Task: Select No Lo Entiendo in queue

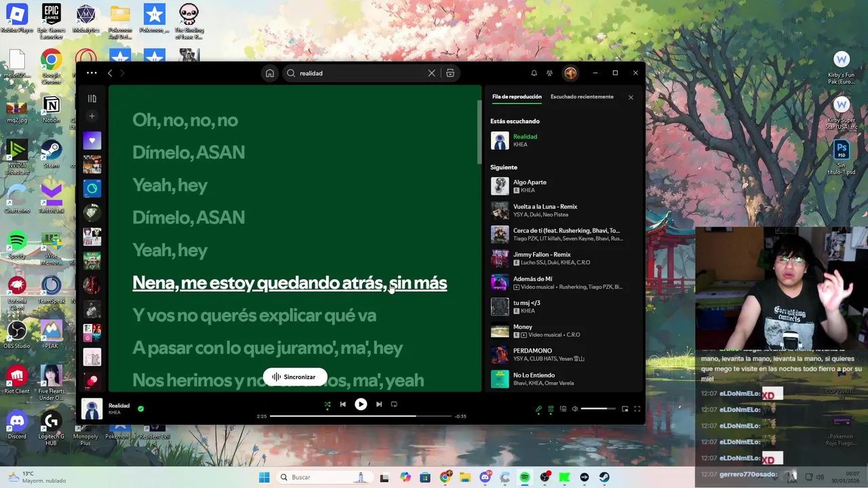Action: pos(561,379)
